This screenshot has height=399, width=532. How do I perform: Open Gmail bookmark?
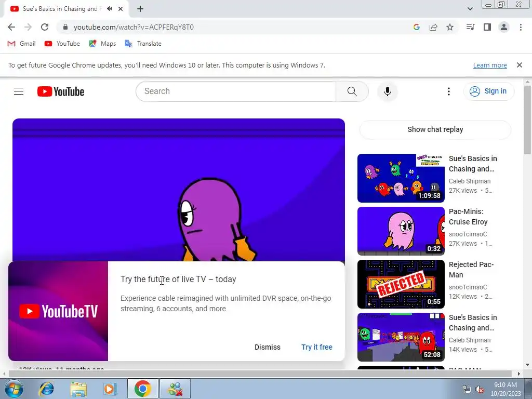(x=21, y=44)
